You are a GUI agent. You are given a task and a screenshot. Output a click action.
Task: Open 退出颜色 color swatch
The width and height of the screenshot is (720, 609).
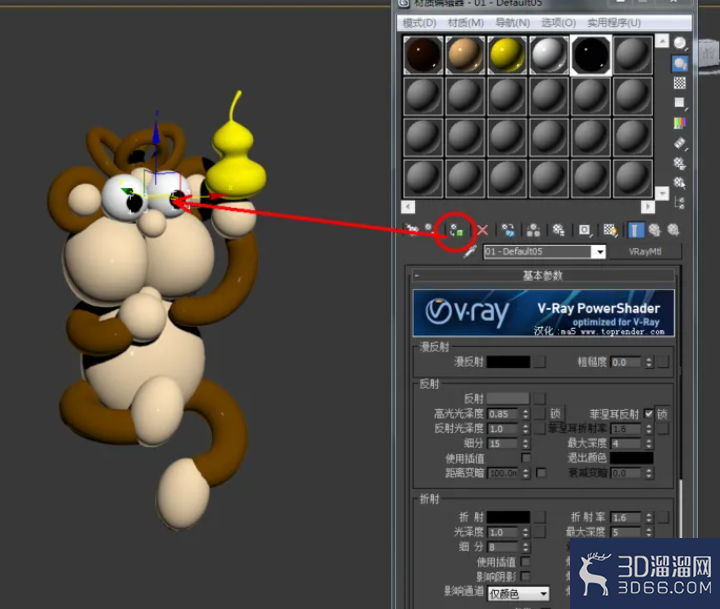pyautogui.click(x=631, y=458)
